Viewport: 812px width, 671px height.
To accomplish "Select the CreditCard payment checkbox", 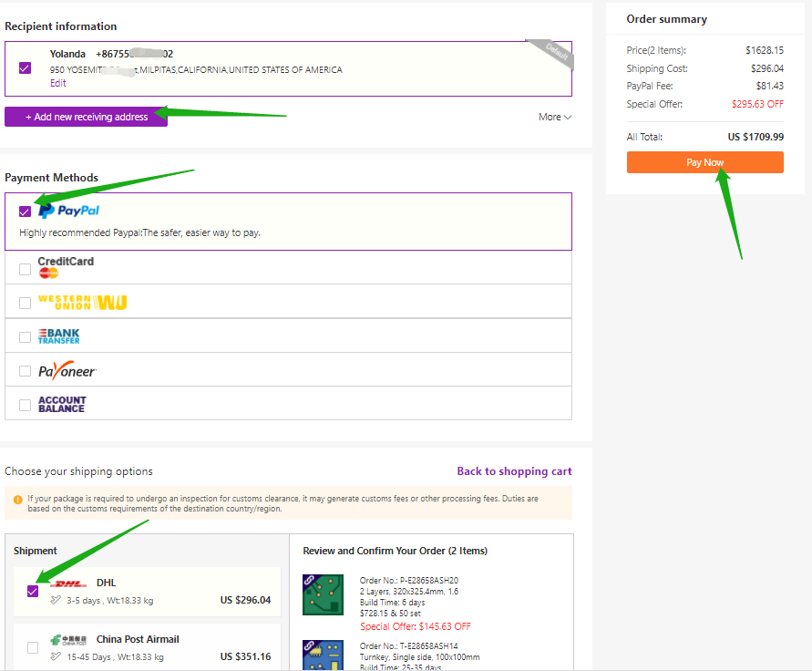I will pos(25,269).
